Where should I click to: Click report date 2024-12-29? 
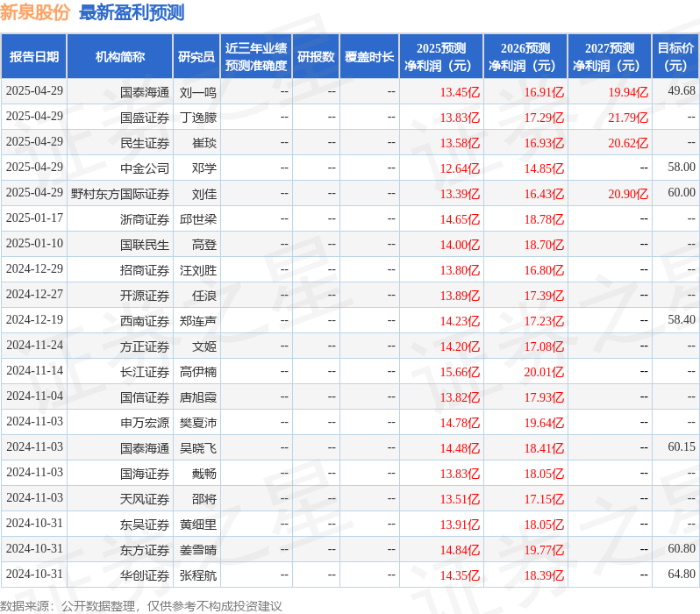point(34,268)
